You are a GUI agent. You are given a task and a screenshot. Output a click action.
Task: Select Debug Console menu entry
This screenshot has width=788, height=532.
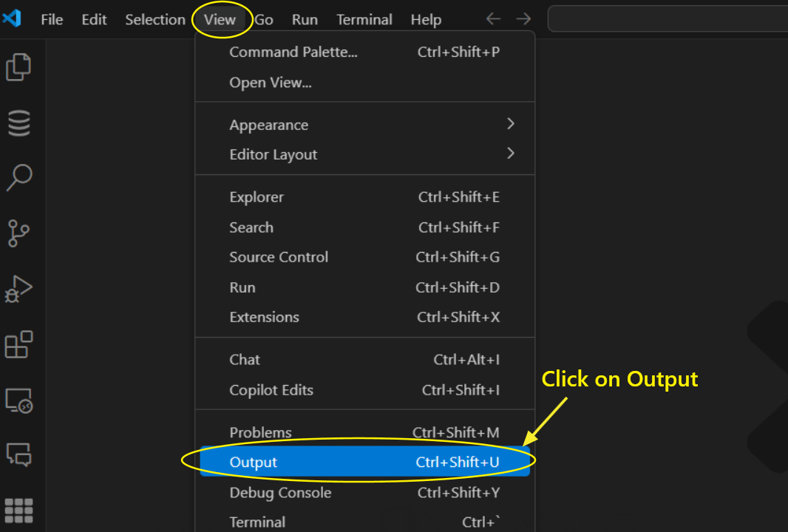[365, 492]
